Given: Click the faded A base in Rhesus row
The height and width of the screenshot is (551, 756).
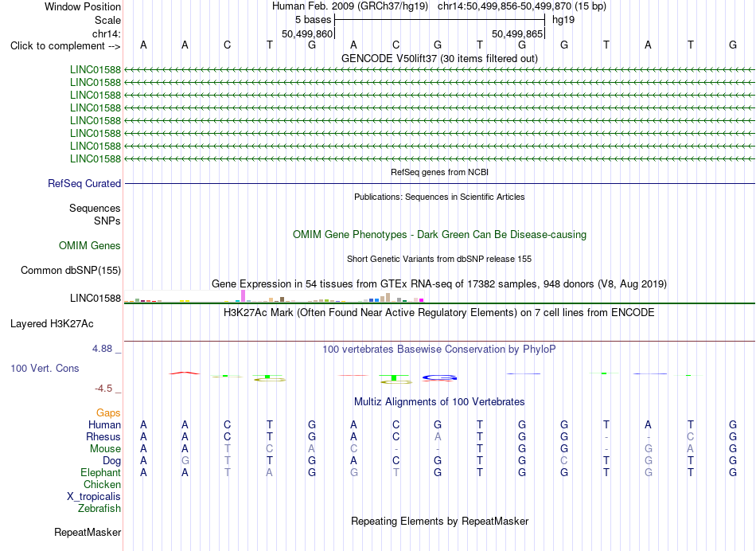Looking at the screenshot, I should pos(438,436).
